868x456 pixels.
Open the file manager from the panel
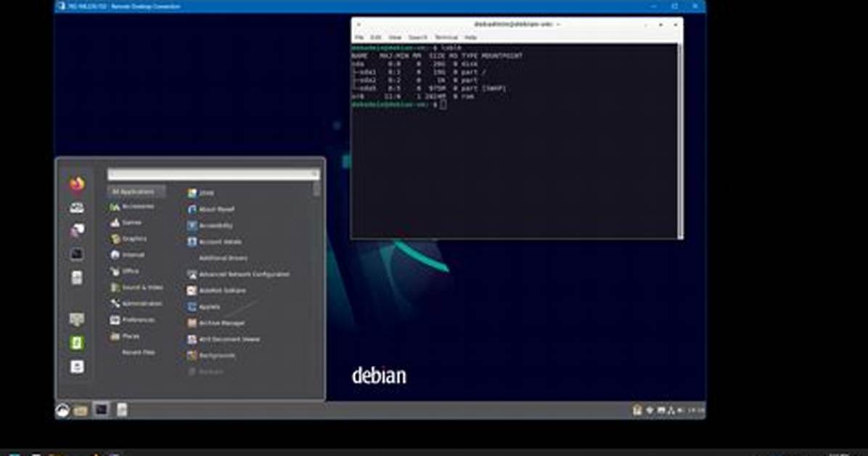click(81, 410)
